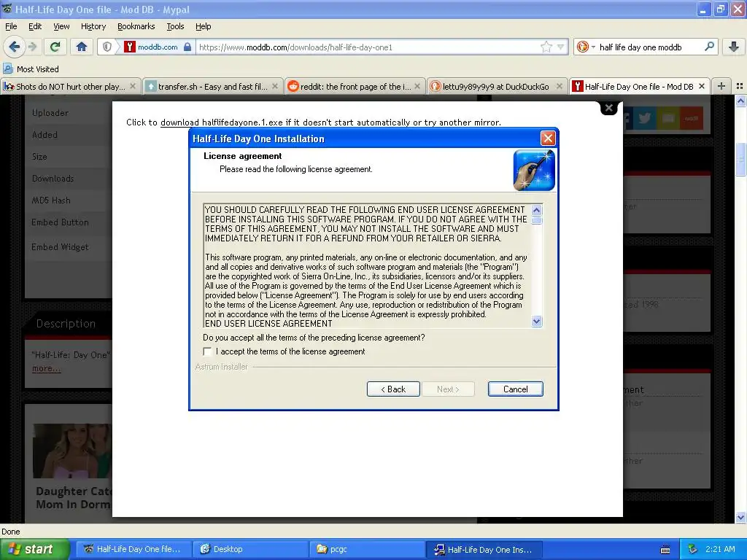
Task: Reload the page with the refresh icon
Action: [55, 47]
